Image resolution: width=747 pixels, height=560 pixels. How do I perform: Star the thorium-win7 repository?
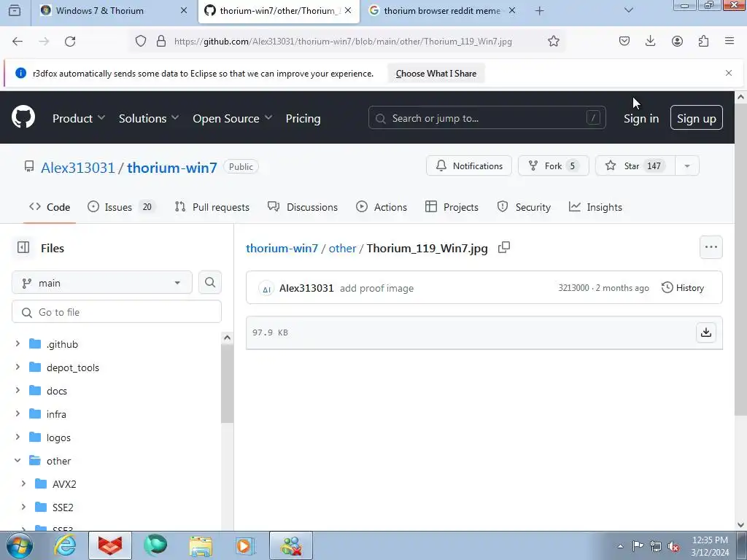tap(635, 166)
